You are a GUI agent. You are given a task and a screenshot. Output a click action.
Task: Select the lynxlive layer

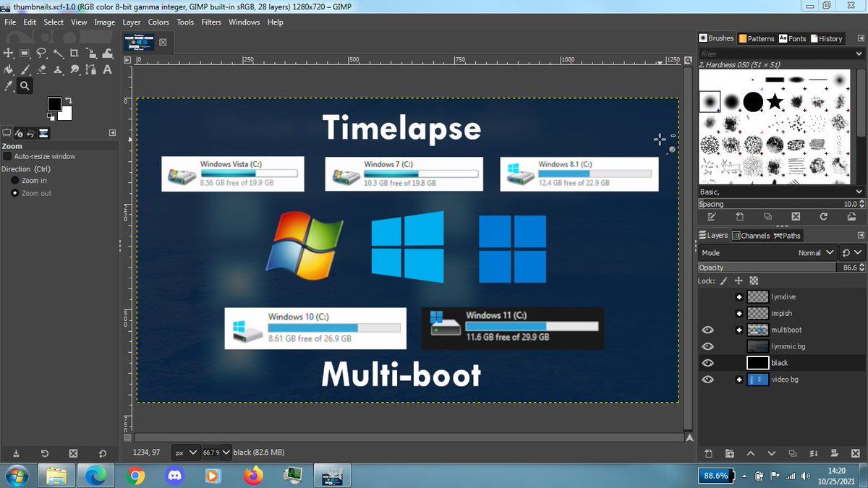coord(783,297)
